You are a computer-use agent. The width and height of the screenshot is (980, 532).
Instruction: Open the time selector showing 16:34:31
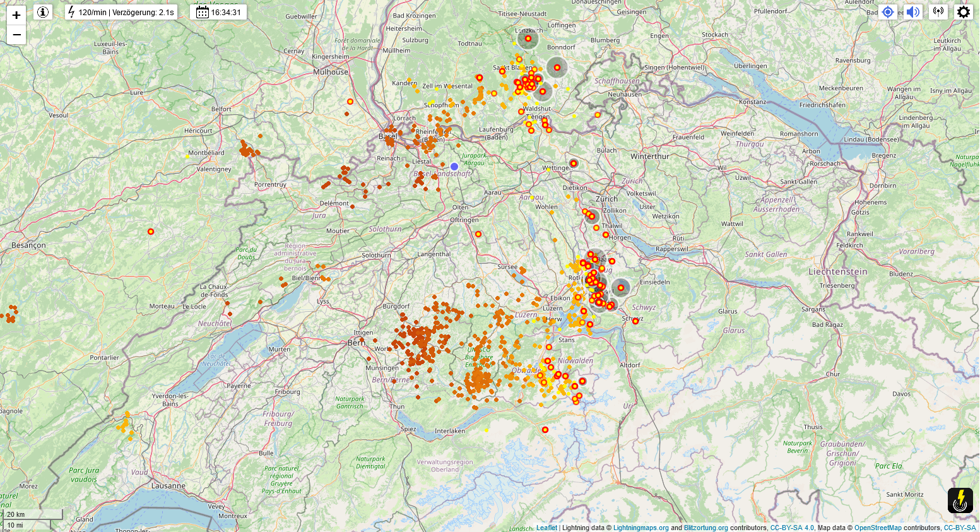tap(218, 12)
